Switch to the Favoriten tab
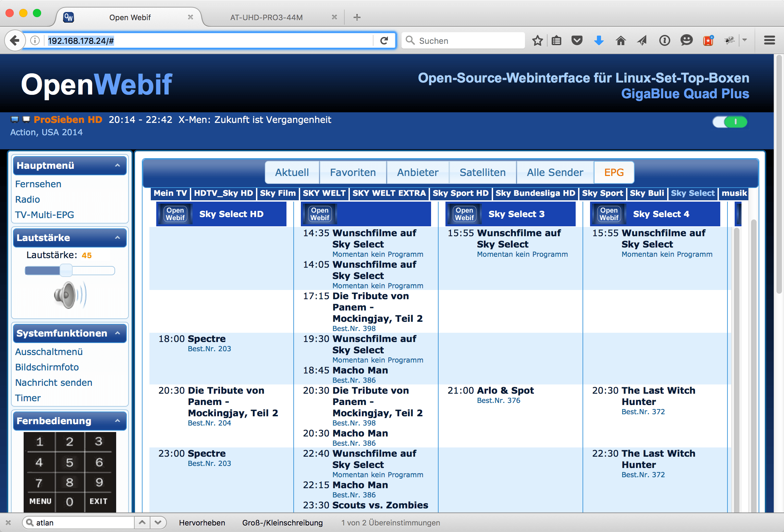This screenshot has width=784, height=532. [353, 172]
